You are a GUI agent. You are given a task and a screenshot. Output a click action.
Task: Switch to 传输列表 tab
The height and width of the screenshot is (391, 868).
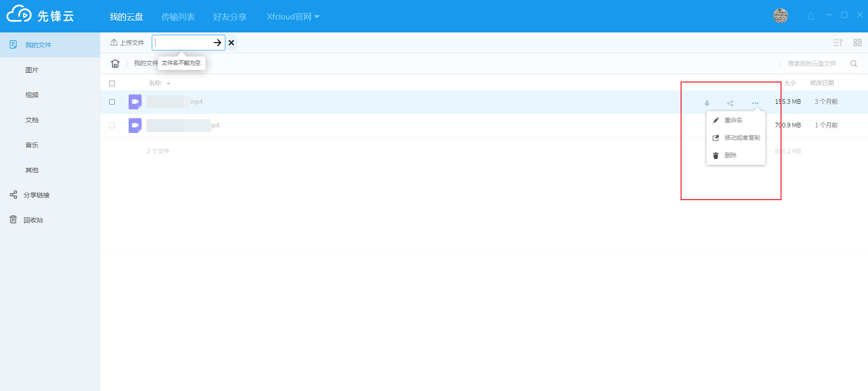point(178,17)
